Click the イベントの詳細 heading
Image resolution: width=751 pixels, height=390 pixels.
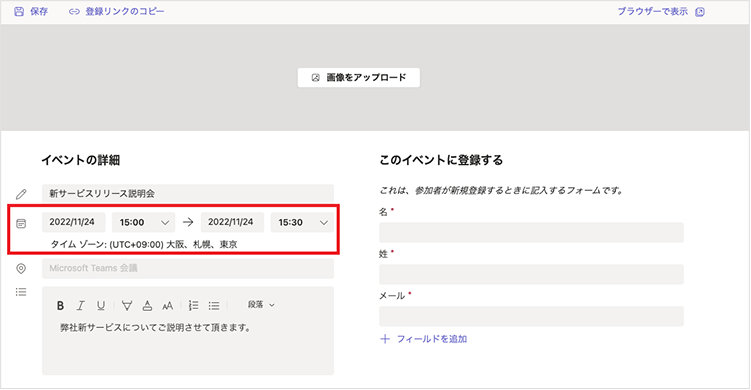point(80,160)
